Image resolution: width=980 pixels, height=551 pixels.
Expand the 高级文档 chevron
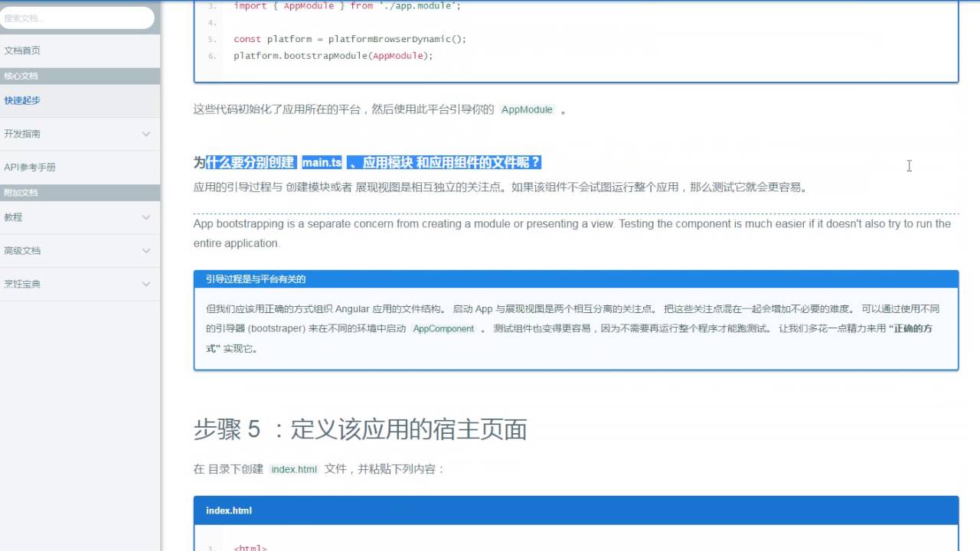pos(146,250)
